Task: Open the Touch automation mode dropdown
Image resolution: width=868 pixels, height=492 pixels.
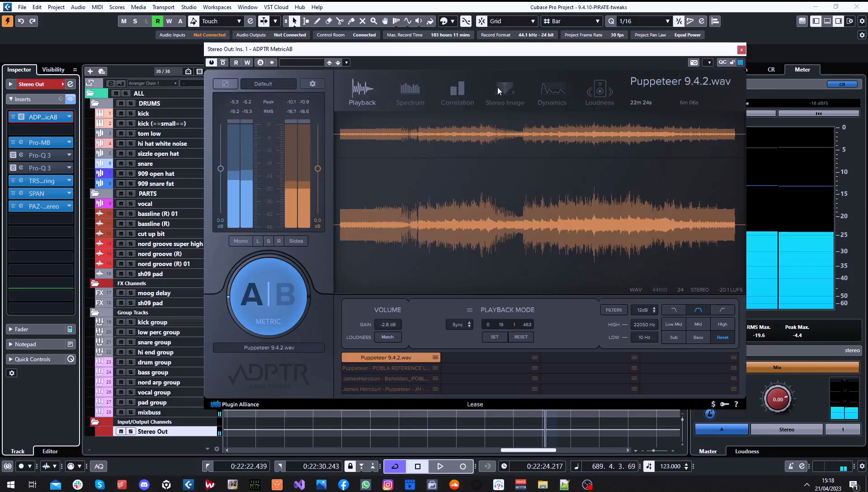Action: [x=221, y=21]
